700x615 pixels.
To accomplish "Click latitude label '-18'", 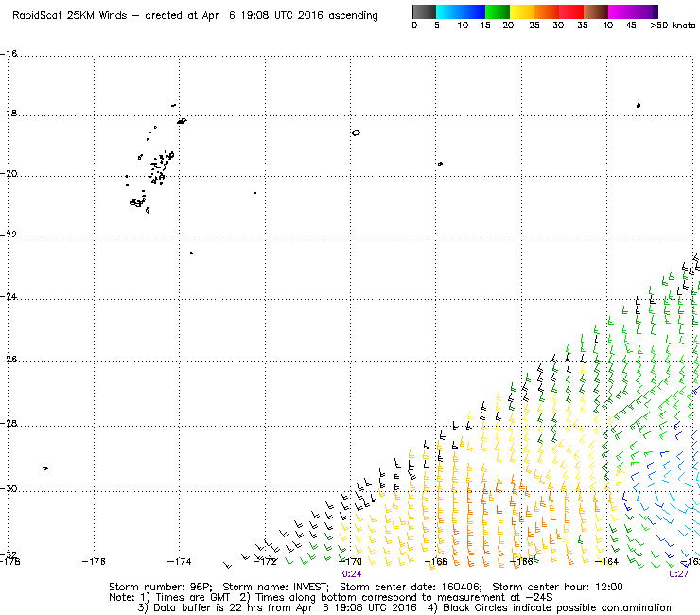I will click(9, 113).
